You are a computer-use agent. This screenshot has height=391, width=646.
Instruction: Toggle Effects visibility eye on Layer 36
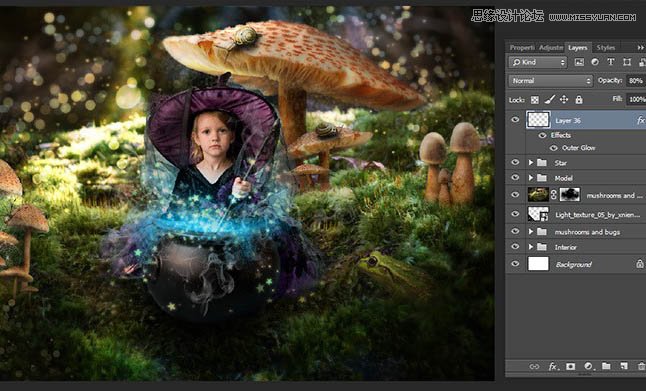(542, 135)
